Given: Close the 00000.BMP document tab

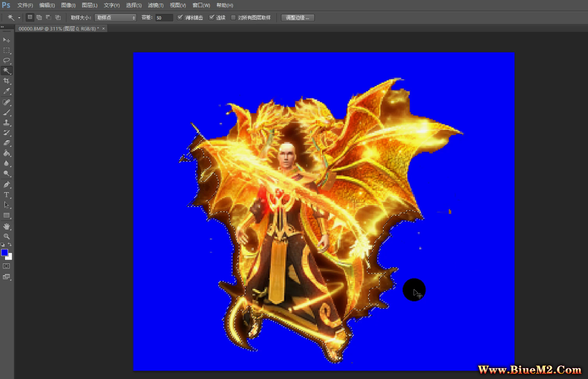Looking at the screenshot, I should tap(104, 28).
